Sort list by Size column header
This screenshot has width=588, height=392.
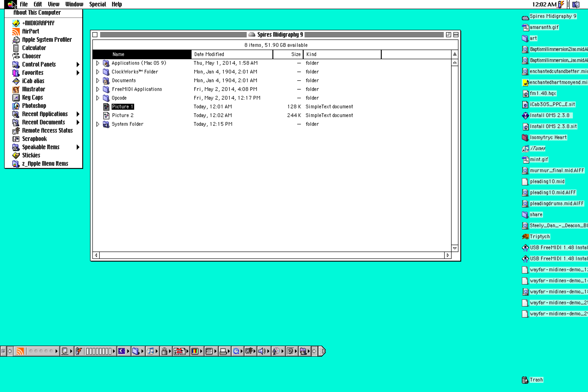[x=288, y=54]
